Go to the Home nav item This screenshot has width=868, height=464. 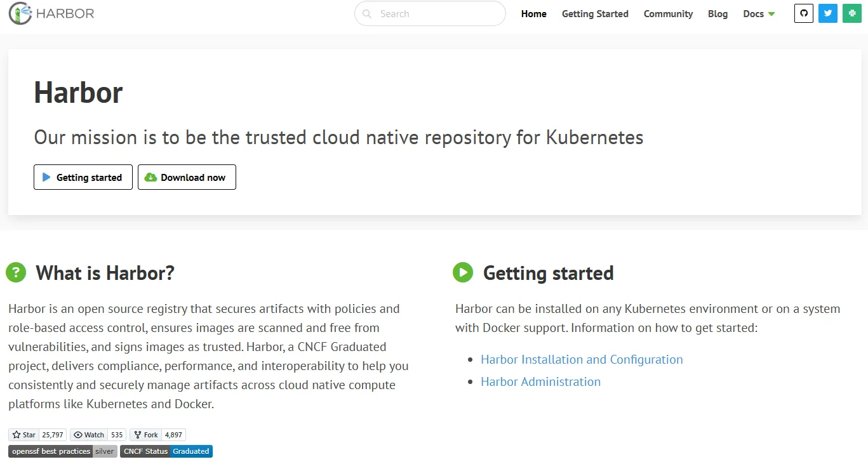[534, 13]
